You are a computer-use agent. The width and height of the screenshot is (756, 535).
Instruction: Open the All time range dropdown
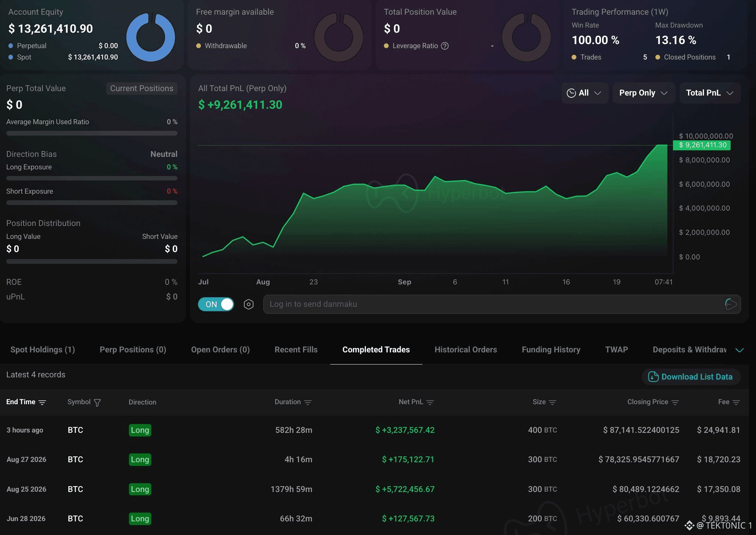pyautogui.click(x=585, y=93)
